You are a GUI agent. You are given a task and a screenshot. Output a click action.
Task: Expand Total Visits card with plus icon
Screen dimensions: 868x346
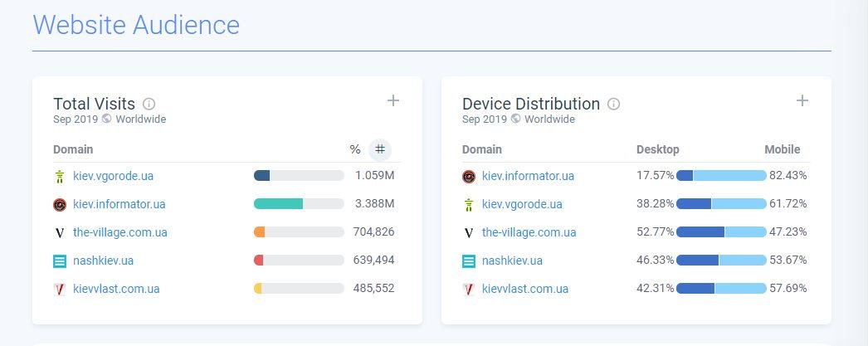pyautogui.click(x=393, y=100)
